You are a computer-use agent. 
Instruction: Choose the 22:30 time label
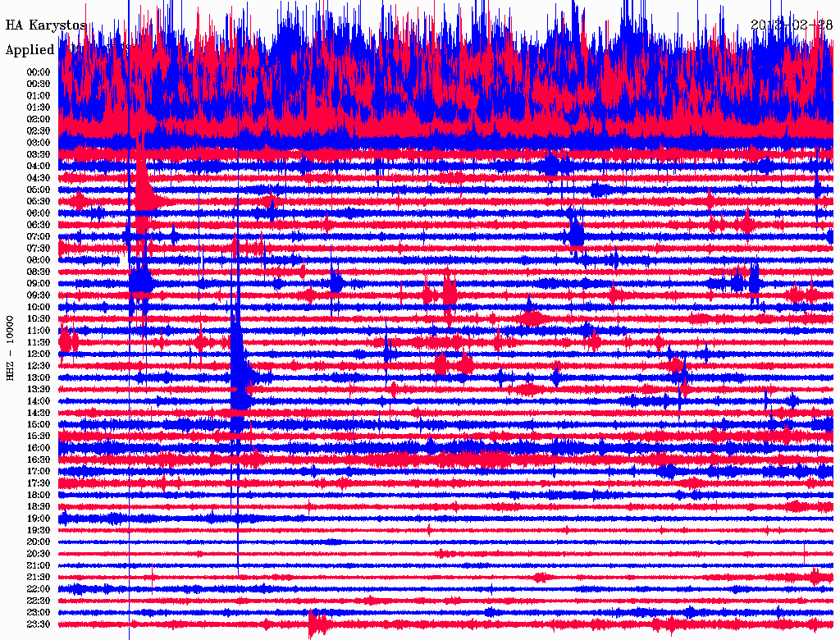(39, 601)
